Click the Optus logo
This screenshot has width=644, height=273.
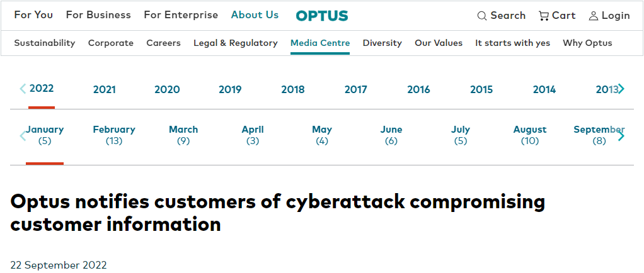pos(321,16)
